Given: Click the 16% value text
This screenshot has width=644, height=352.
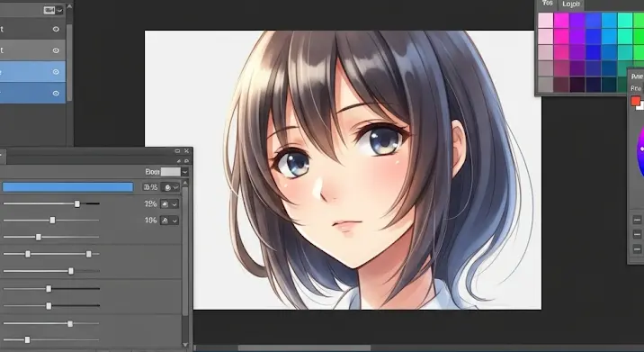Looking at the screenshot, I should click(151, 221).
